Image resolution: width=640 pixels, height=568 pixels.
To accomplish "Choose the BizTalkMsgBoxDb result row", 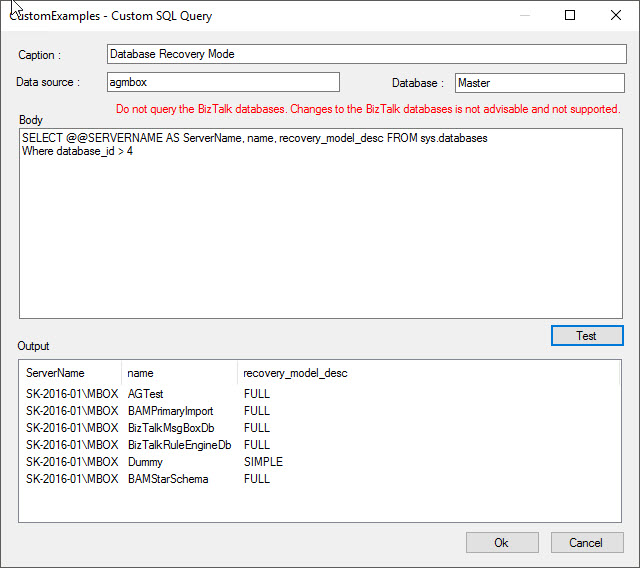I will (170, 428).
